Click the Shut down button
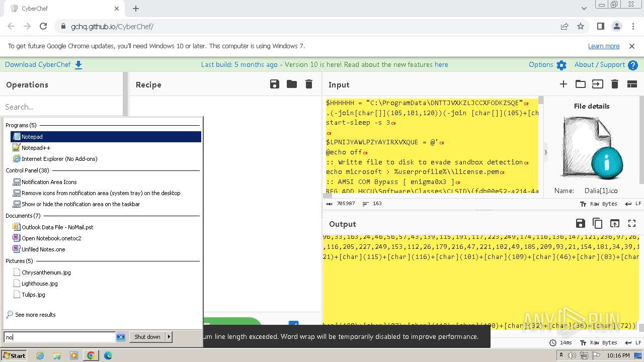 [147, 337]
